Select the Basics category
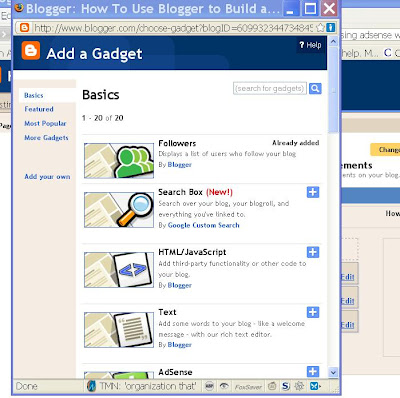The image size is (400, 398). click(34, 95)
